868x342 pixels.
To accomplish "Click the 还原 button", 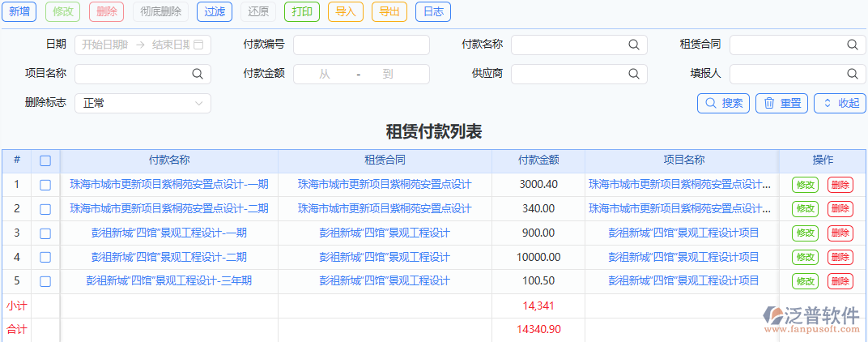I will pyautogui.click(x=258, y=11).
